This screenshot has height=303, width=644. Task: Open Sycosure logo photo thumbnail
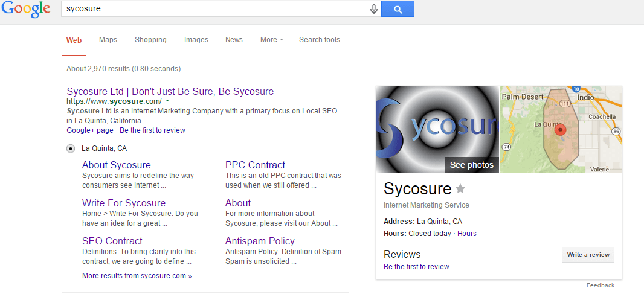437,129
